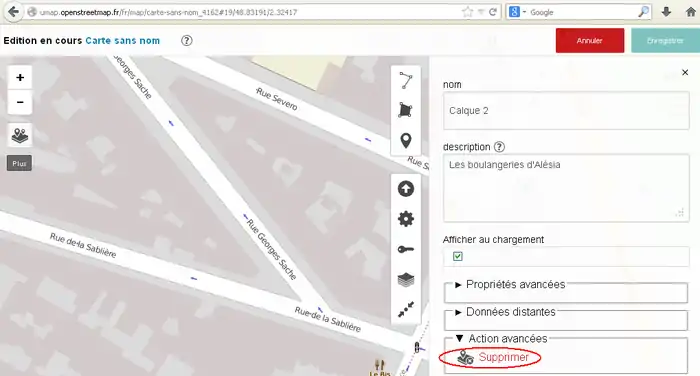Go to browser home page icon
The width and height of the screenshot is (700, 376).
click(690, 12)
